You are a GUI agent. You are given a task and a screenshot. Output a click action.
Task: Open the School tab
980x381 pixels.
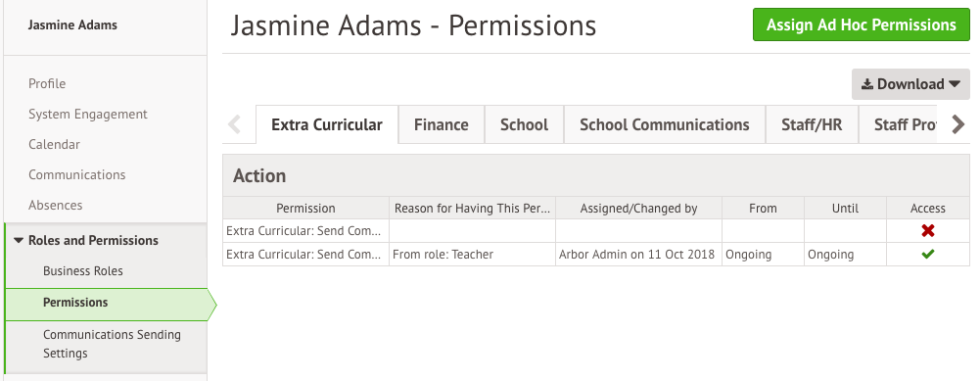coord(524,124)
